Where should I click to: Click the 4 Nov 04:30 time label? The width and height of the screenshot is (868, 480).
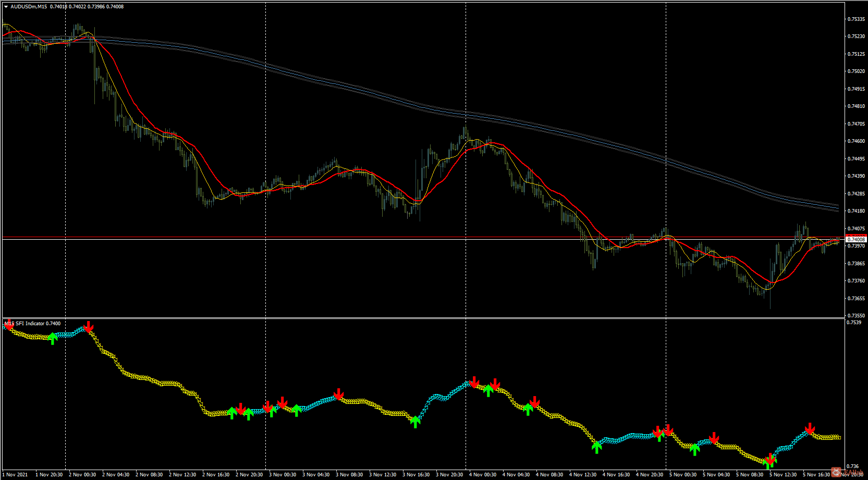[516, 475]
